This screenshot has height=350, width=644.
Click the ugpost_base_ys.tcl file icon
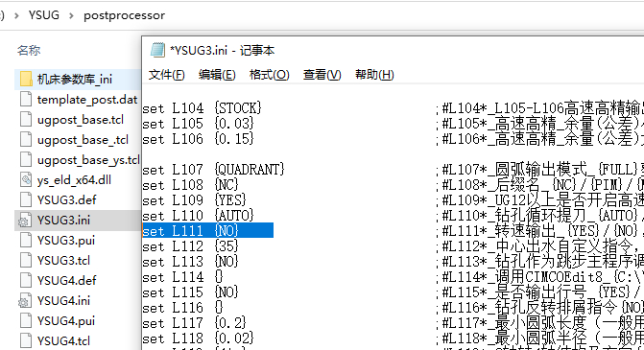point(26,159)
